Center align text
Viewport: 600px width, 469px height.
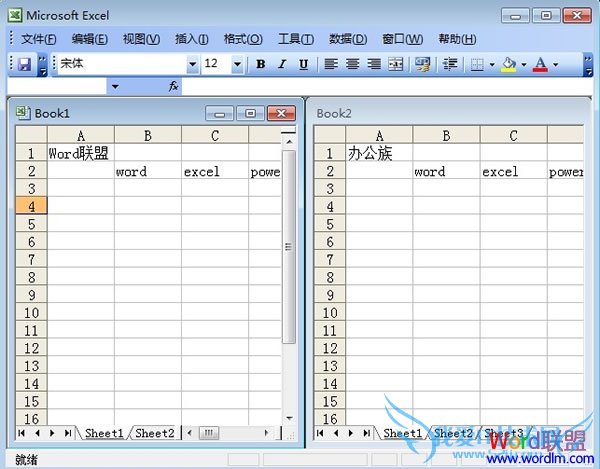pyautogui.click(x=352, y=64)
